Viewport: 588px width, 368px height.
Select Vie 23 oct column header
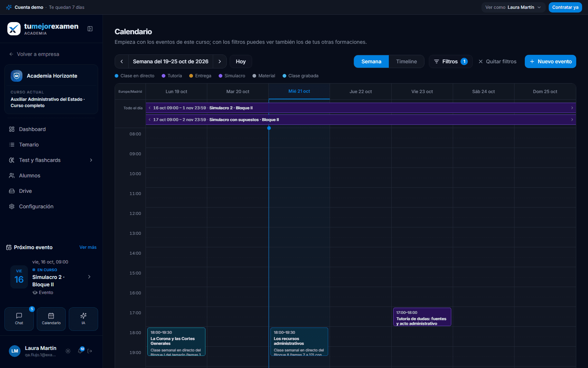click(x=422, y=92)
